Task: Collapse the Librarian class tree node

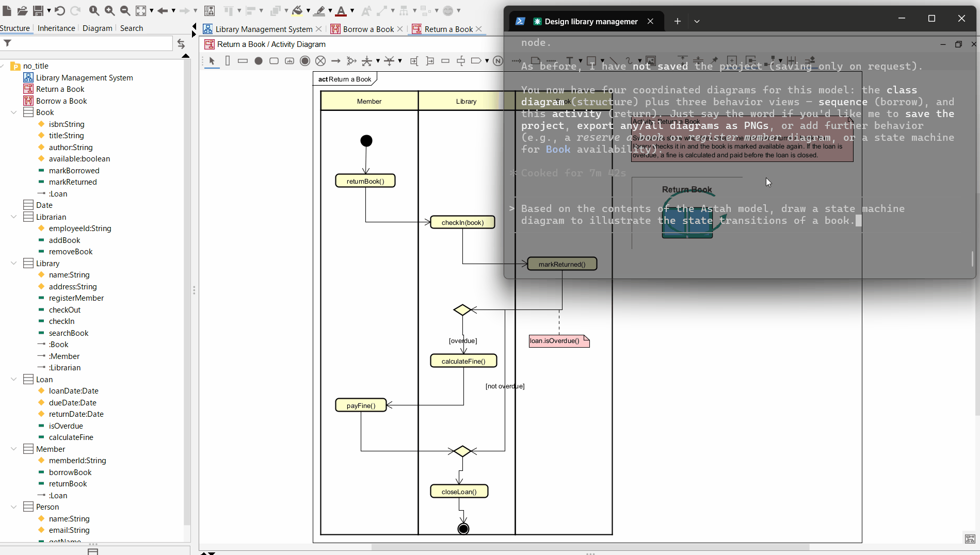Action: (14, 217)
